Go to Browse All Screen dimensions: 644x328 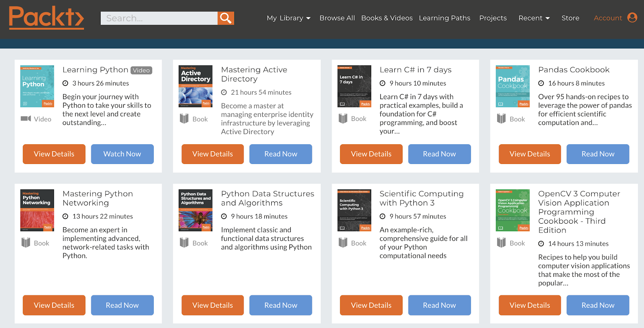pyautogui.click(x=337, y=18)
